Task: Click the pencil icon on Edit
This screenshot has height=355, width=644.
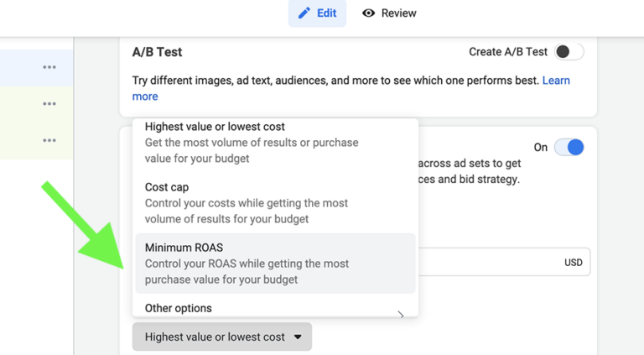Action: click(x=304, y=13)
